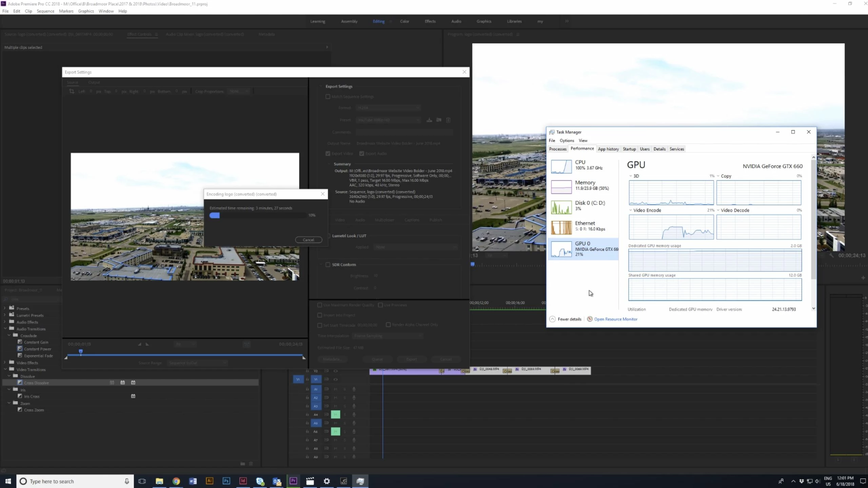This screenshot has width=868, height=488.
Task: Toggle the Export Audio checkbox
Action: point(362,154)
